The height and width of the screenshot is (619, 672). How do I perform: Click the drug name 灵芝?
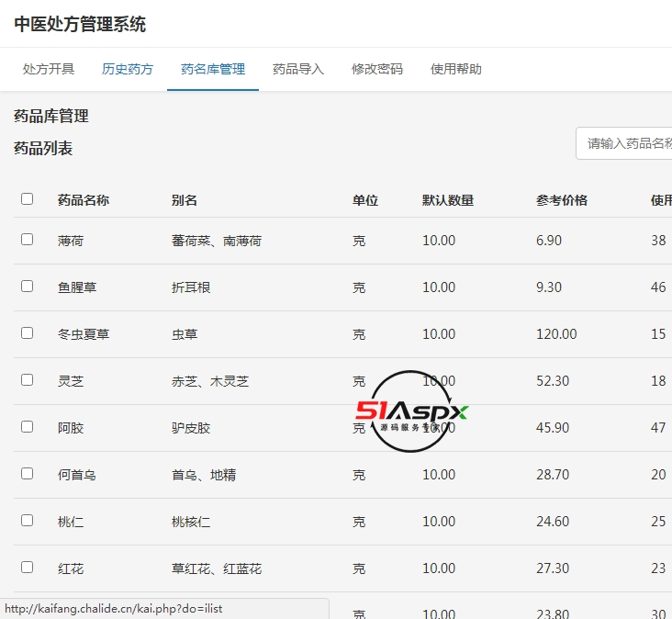pyautogui.click(x=71, y=381)
